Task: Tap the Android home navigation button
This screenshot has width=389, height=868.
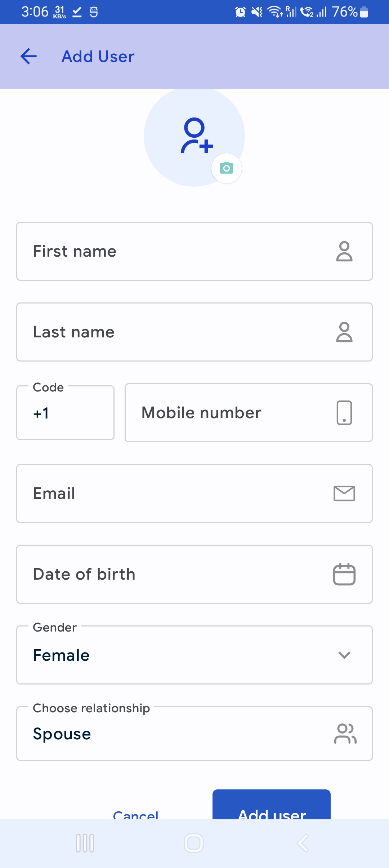Action: (194, 843)
